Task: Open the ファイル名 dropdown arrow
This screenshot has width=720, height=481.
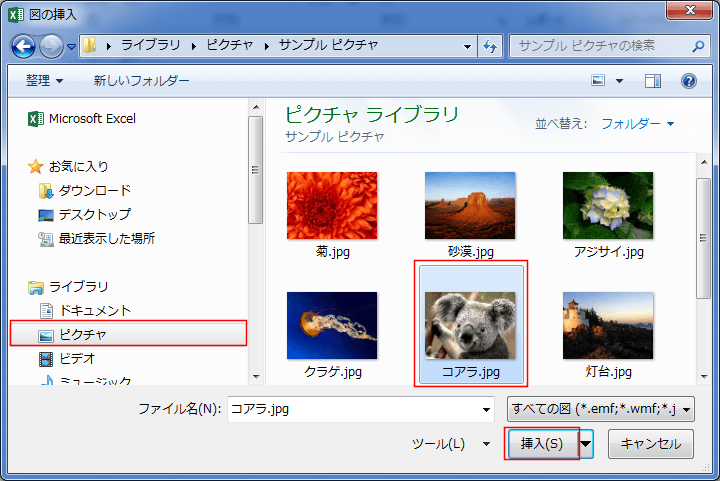Action: coord(486,409)
